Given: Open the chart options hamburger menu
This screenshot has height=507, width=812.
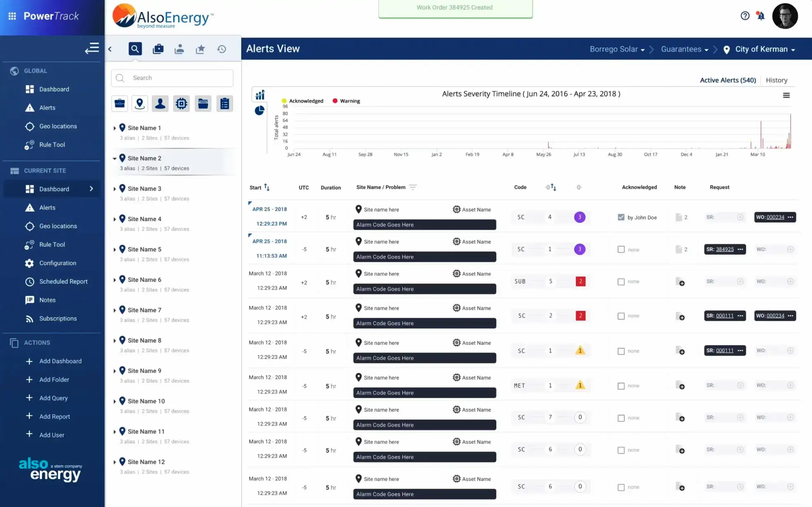Looking at the screenshot, I should pyautogui.click(x=786, y=95).
